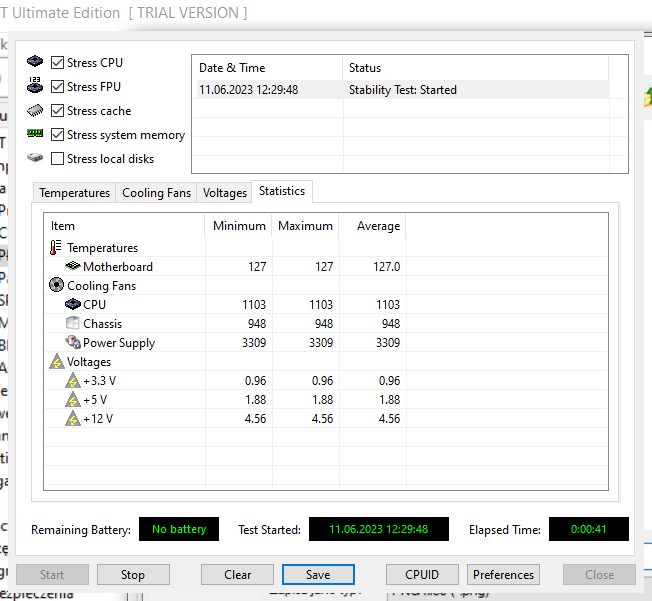Viewport: 652px width, 601px height.
Task: Click the Voltages group label in the list
Action: 89,362
